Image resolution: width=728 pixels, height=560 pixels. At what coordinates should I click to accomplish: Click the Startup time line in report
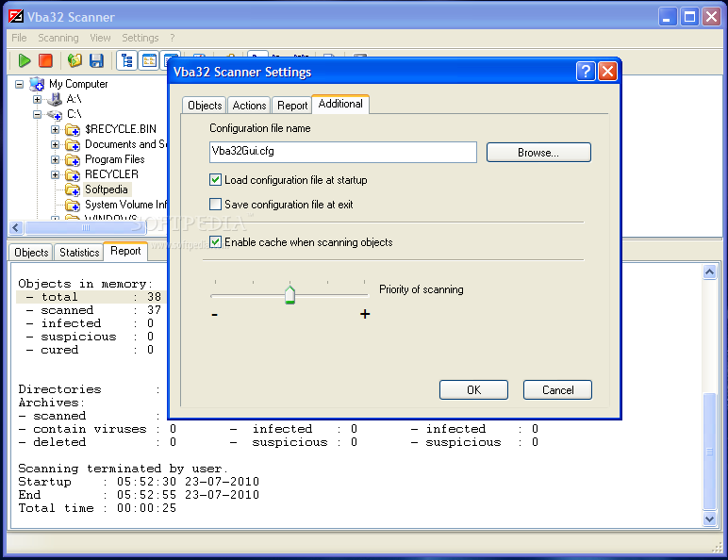(139, 482)
